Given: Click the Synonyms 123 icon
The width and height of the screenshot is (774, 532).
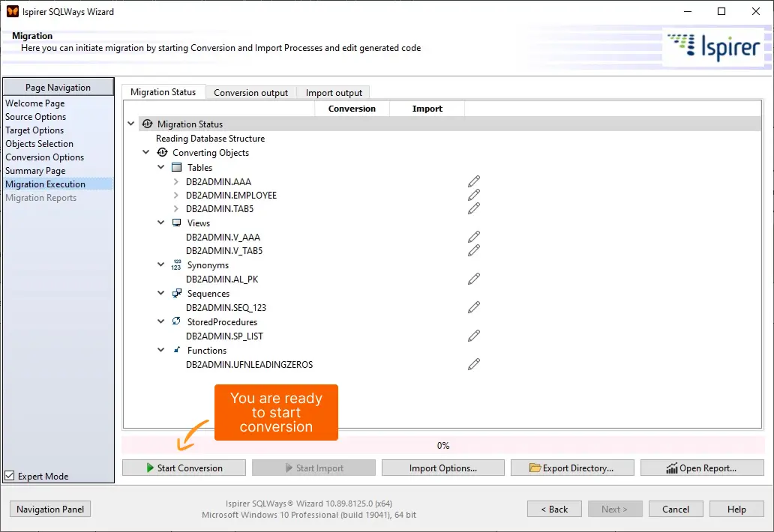Looking at the screenshot, I should (176, 265).
